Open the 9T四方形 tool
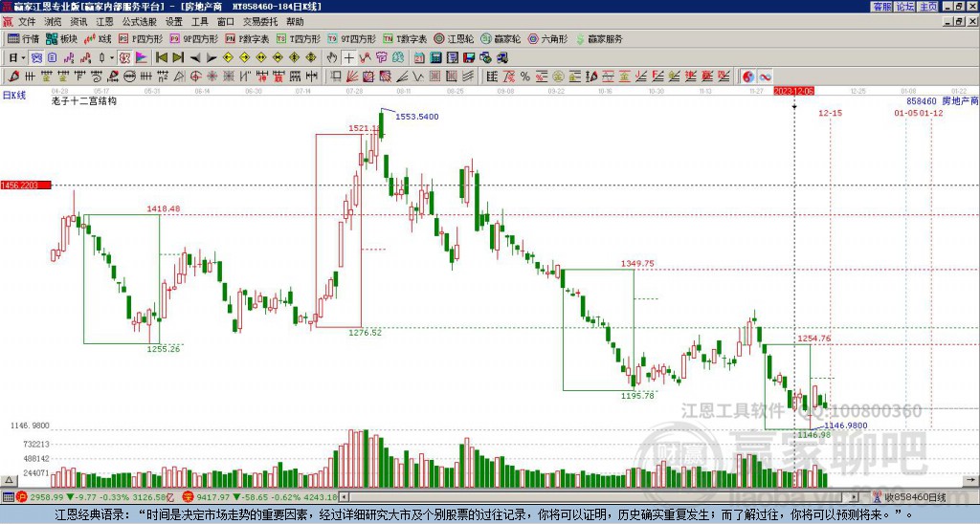The image size is (980, 524). click(352, 38)
